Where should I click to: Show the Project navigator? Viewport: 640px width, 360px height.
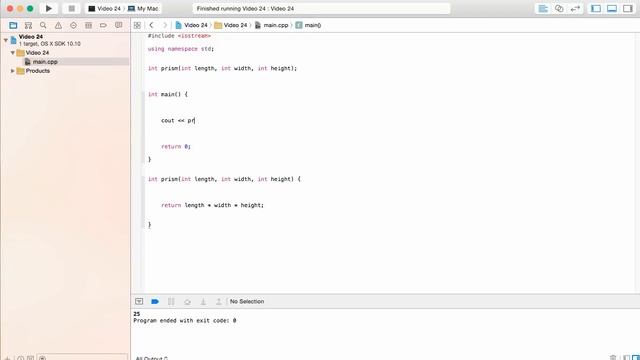(x=13, y=25)
